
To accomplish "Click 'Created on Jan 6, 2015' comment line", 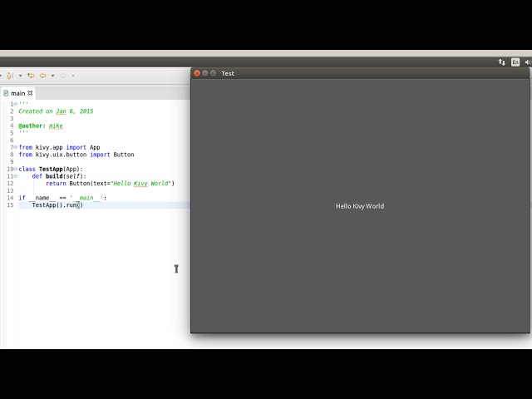I will point(56,111).
